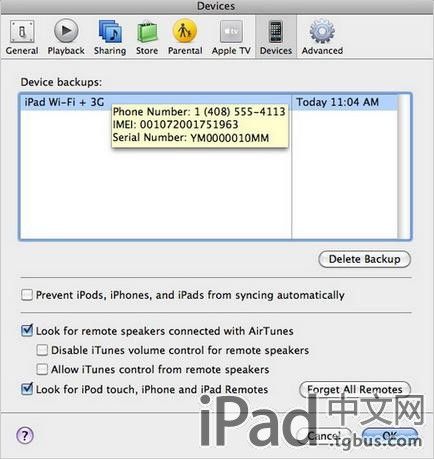The width and height of the screenshot is (434, 459).
Task: Uncheck Look for iPod touch, iPhone and iPad Remotes
Action: pos(27,389)
